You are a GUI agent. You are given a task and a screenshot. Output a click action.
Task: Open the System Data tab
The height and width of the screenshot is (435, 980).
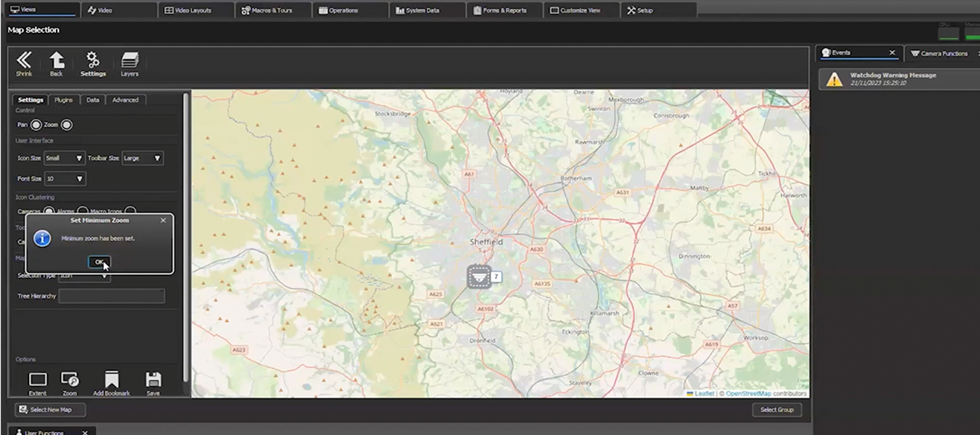[428, 10]
